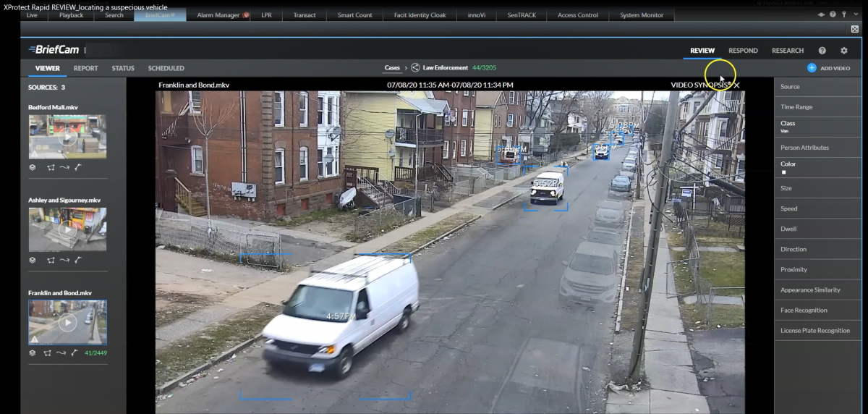Expand the Time Range filter

click(x=818, y=107)
